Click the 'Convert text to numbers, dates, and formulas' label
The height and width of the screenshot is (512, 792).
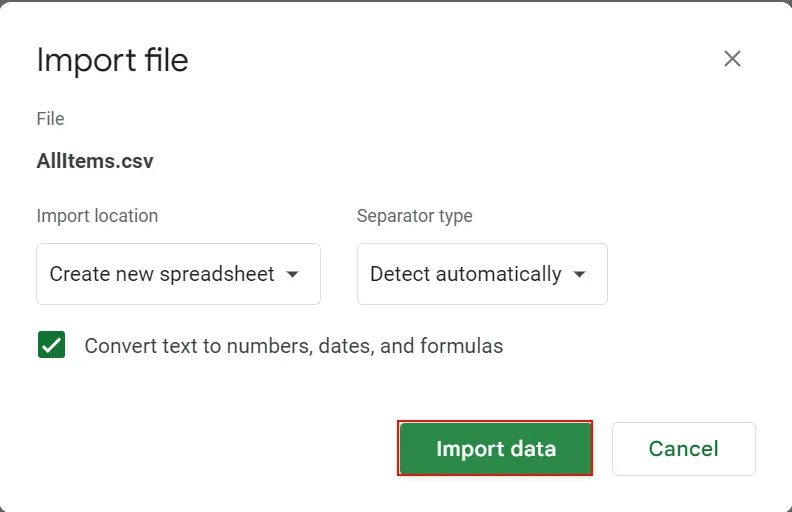coord(293,346)
